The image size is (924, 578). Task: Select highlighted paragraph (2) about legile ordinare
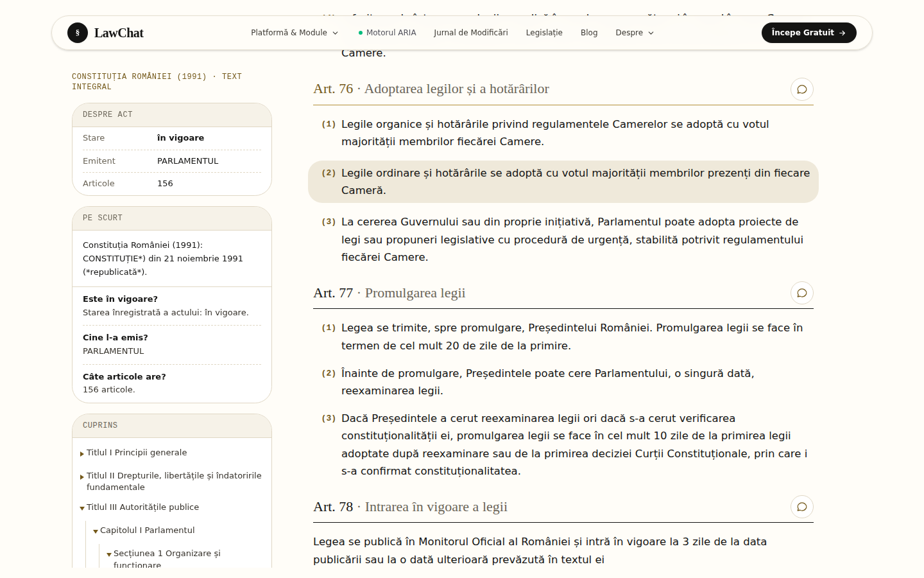(x=563, y=182)
